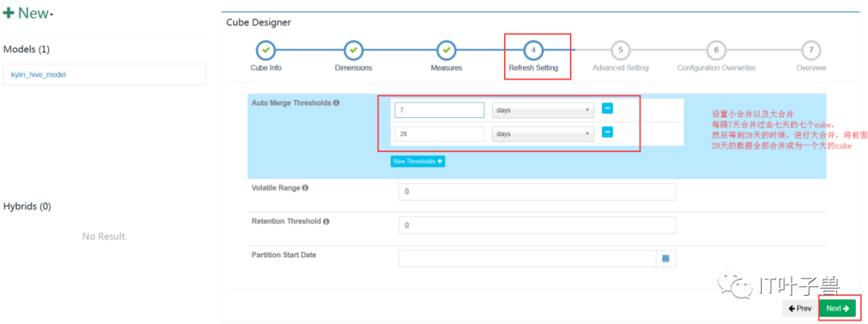868x324 pixels.
Task: Click the Advanced Setting step label
Action: tap(620, 68)
